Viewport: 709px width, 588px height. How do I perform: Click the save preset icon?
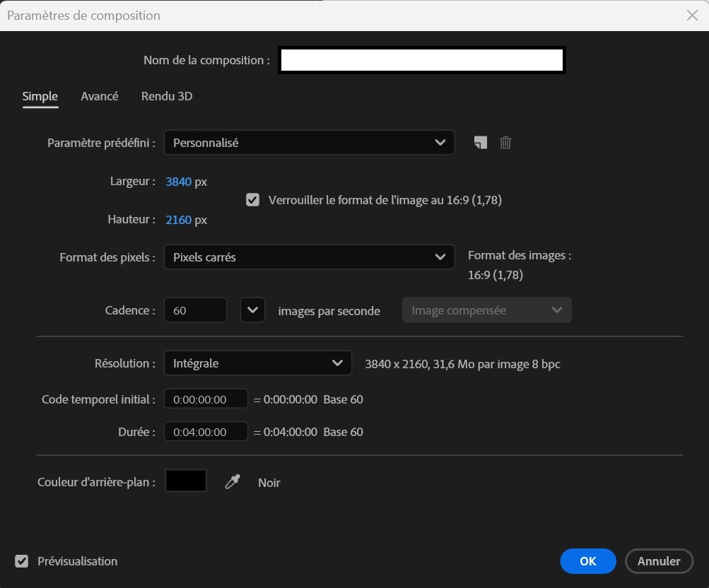coord(480,143)
